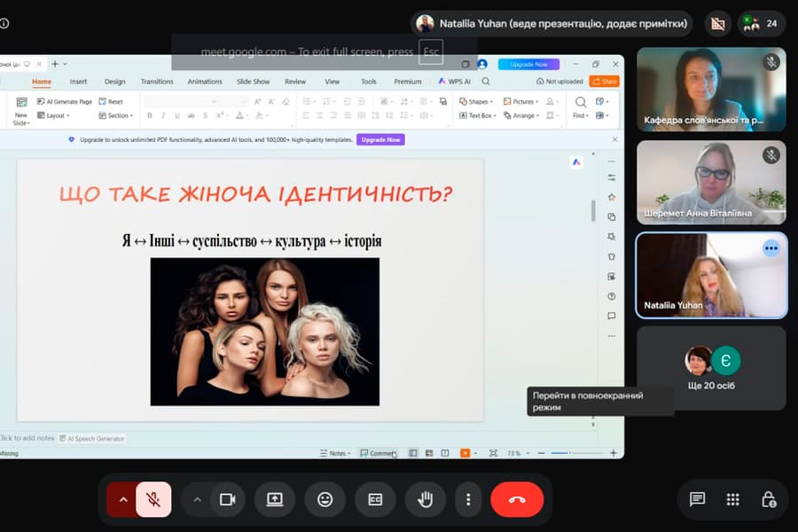This screenshot has height=532, width=798.
Task: Click the WPS ribbon search icon
Action: (486, 82)
